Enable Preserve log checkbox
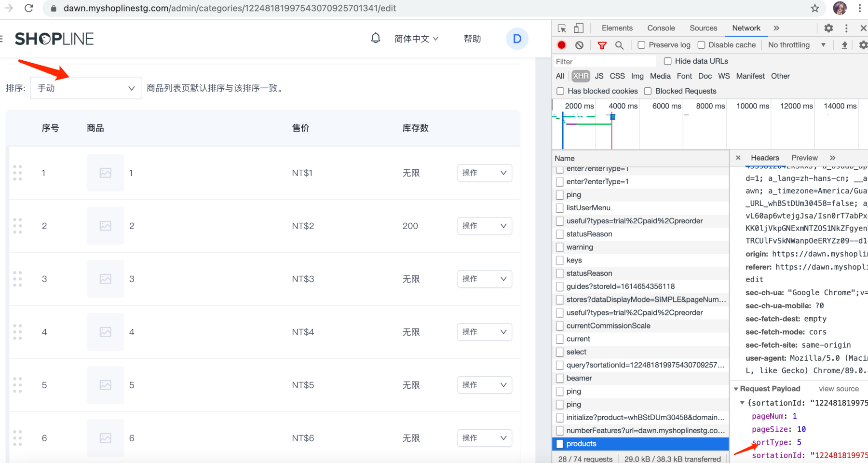Viewport: 868px width, 463px height. [x=641, y=45]
